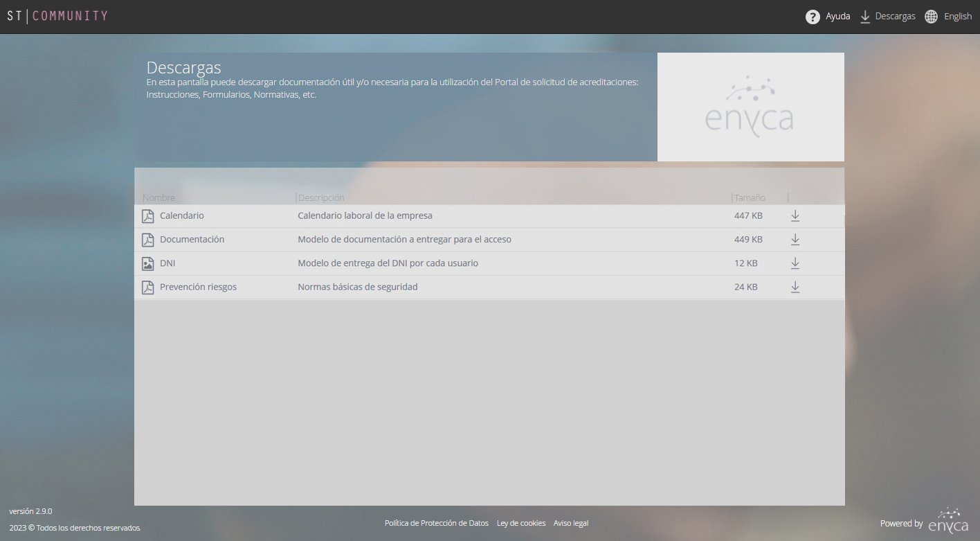Sort by the Nombre column header

click(x=159, y=197)
